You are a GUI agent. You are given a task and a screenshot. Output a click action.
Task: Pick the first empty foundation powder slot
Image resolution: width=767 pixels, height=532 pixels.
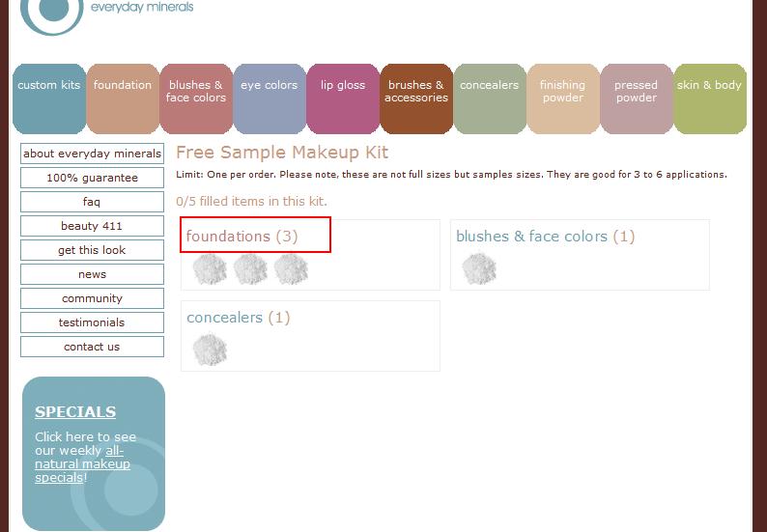point(210,269)
